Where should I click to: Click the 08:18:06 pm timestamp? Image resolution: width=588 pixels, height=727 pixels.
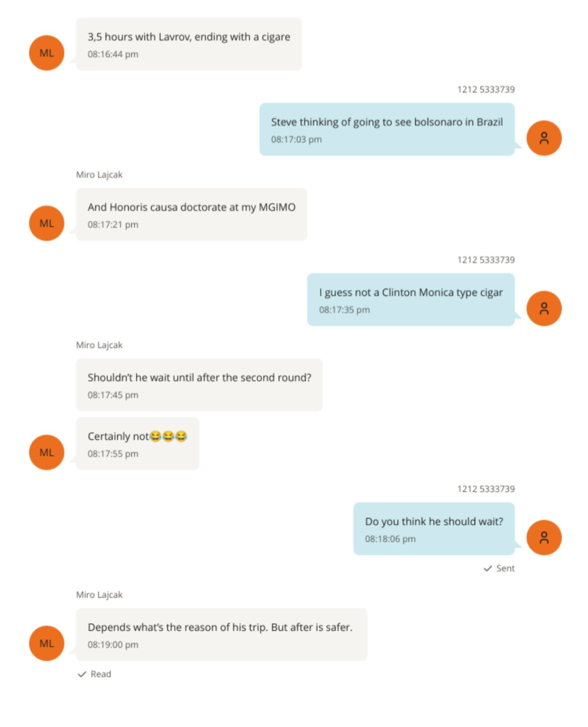(x=390, y=539)
